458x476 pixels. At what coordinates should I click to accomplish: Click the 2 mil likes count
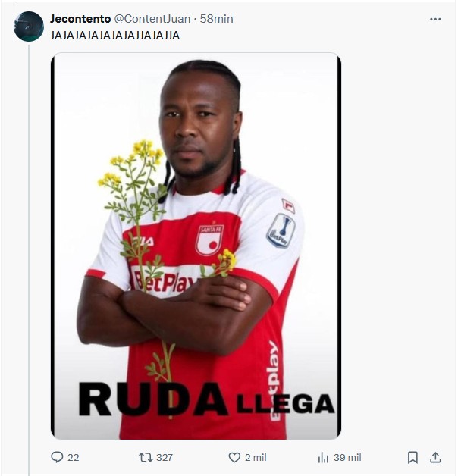tap(256, 458)
